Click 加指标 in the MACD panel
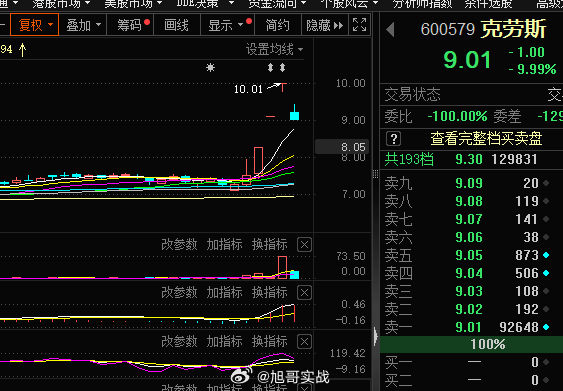The width and height of the screenshot is (563, 391). (x=224, y=292)
